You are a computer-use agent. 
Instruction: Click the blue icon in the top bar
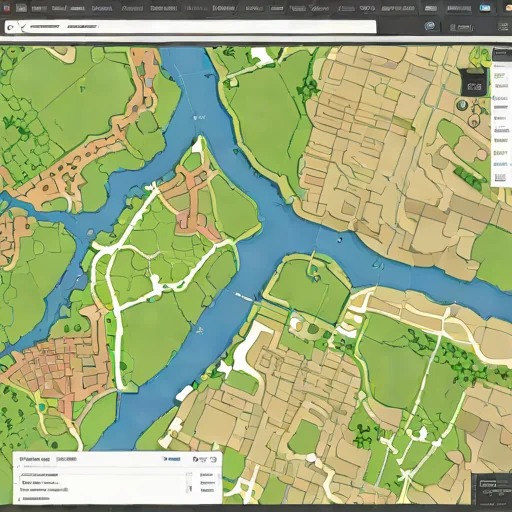[x=485, y=8]
